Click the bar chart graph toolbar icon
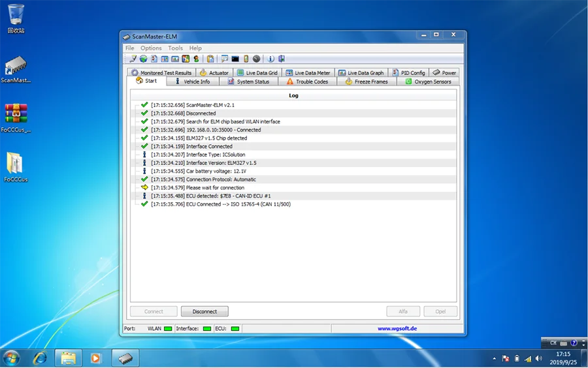 click(x=175, y=59)
